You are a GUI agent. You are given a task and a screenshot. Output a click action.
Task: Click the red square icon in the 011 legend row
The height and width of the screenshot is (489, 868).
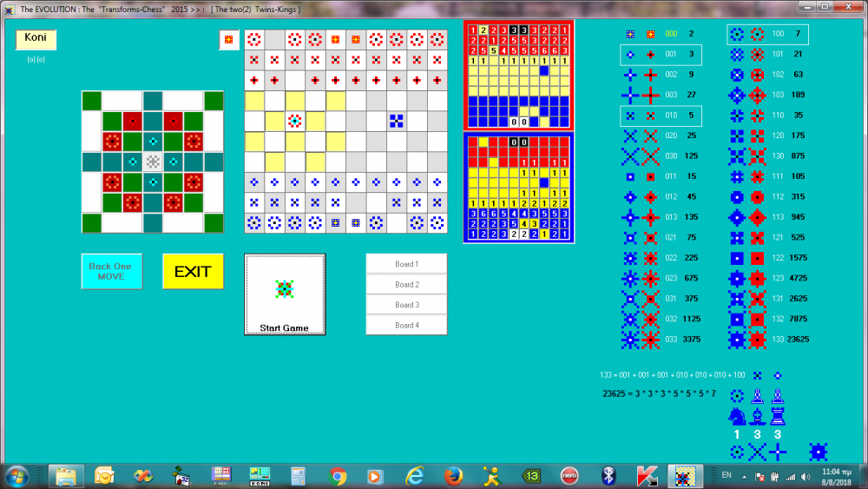650,176
